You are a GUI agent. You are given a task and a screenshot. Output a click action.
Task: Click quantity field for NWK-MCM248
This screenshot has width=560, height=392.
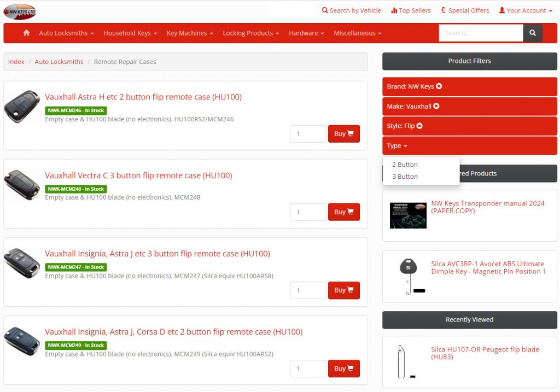[308, 212]
